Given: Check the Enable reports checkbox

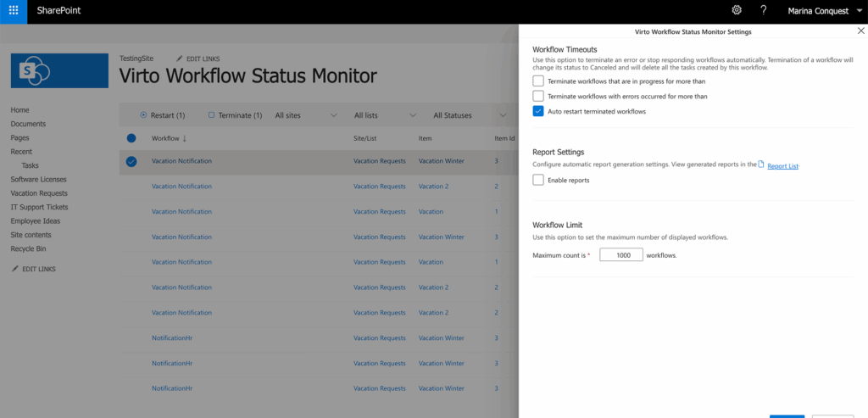Looking at the screenshot, I should coord(538,180).
